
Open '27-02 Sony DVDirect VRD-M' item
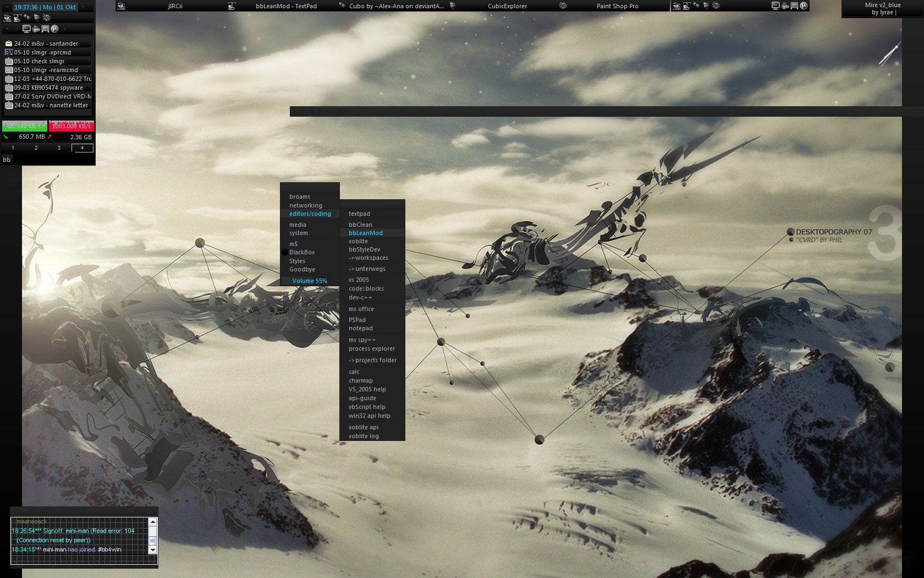pos(48,96)
